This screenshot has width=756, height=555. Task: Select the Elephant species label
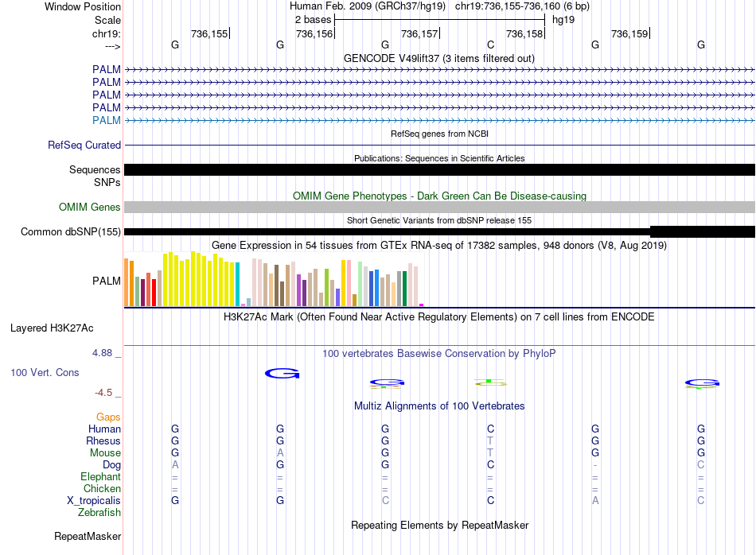101,476
